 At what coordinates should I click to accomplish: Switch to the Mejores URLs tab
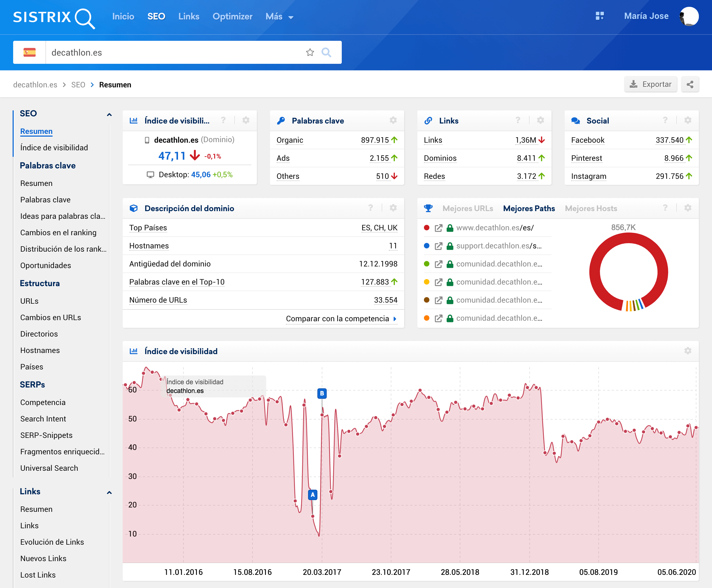467,209
